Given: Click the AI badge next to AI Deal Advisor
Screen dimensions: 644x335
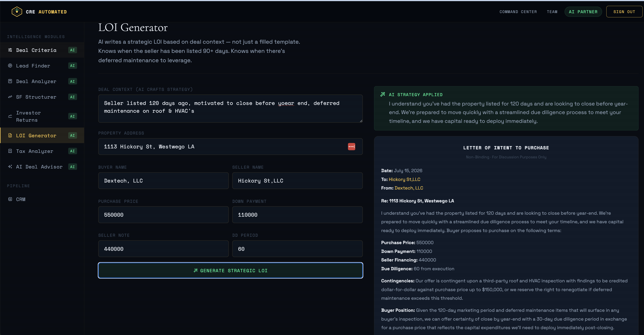Looking at the screenshot, I should [x=73, y=167].
